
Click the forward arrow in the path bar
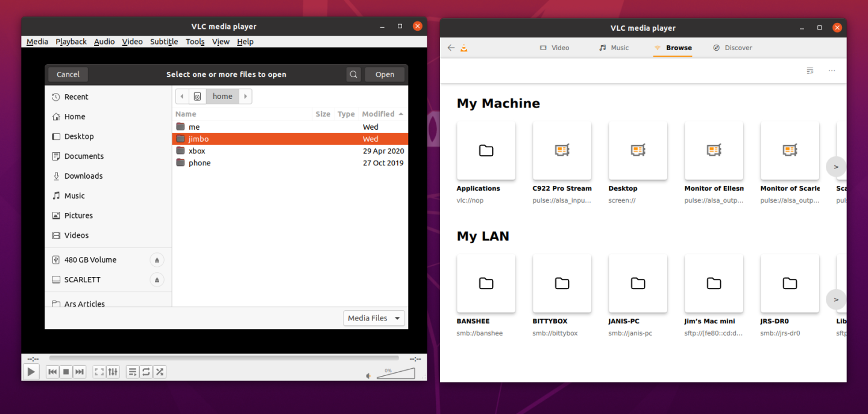coord(245,96)
